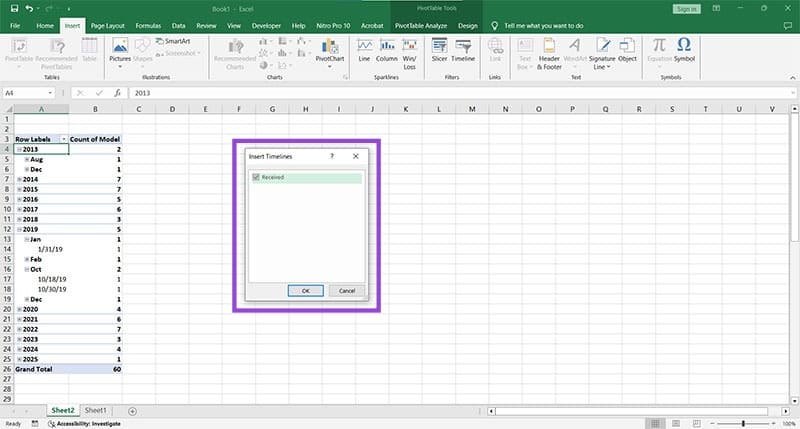The image size is (800, 429).
Task: Collapse the 2019 year group
Action: [19, 229]
